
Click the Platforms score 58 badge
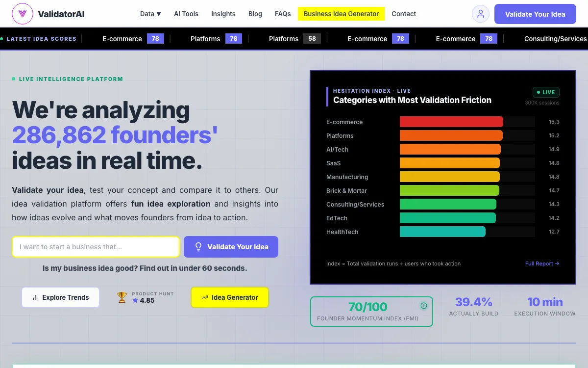click(x=312, y=39)
